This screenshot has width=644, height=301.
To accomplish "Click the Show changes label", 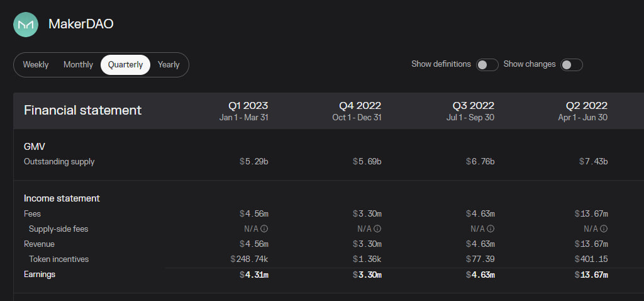I will coord(530,64).
